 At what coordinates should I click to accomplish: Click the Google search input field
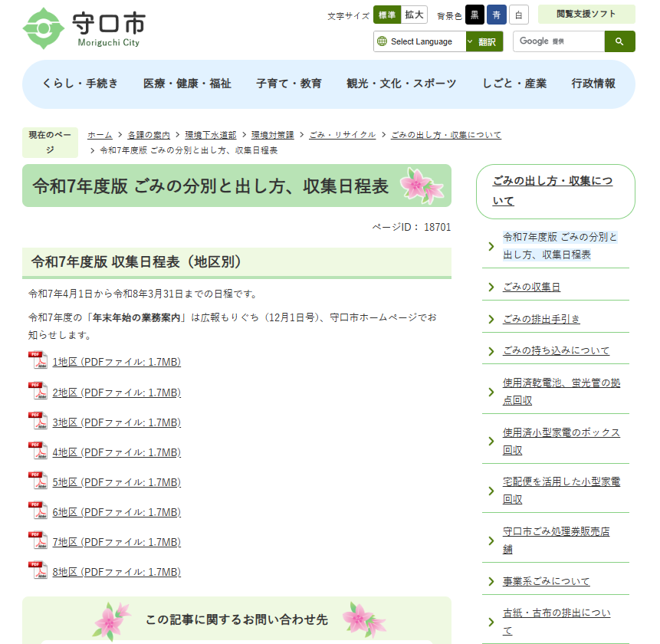(x=559, y=41)
